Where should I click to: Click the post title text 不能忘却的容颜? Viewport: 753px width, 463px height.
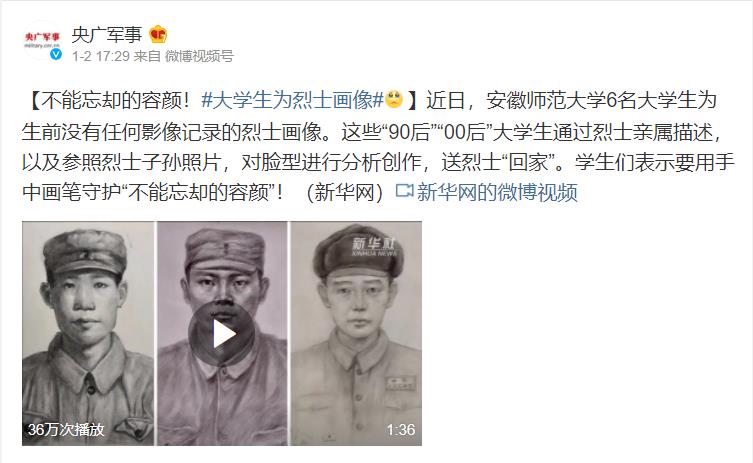pos(112,100)
